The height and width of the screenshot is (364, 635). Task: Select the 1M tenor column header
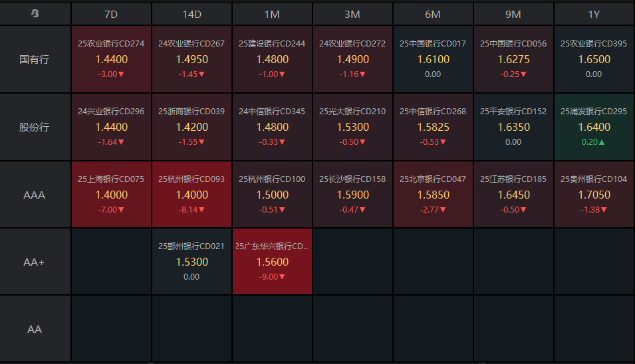point(272,13)
